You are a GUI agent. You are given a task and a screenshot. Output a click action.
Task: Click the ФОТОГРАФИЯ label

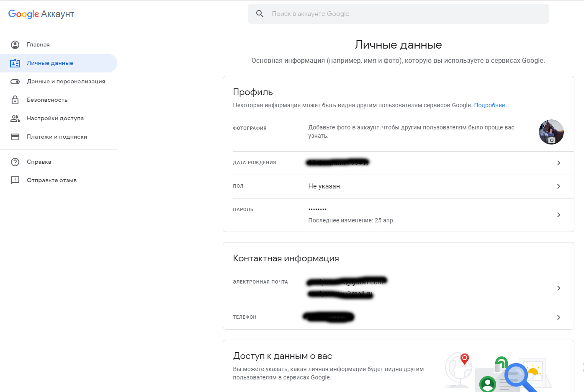tap(250, 129)
